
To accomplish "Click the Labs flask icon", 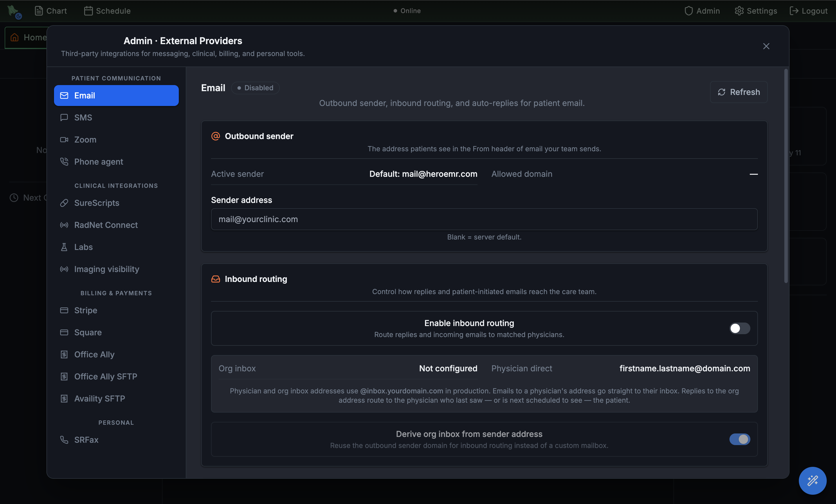I will click(x=64, y=247).
